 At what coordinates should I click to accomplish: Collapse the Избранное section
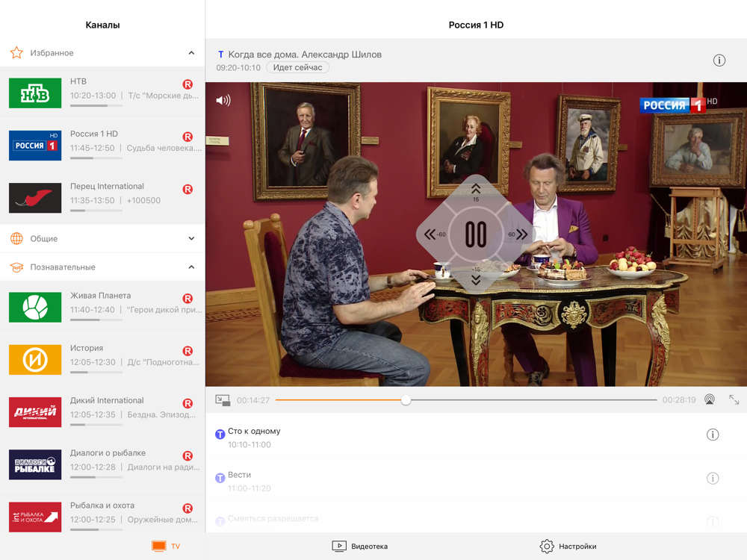coord(191,53)
